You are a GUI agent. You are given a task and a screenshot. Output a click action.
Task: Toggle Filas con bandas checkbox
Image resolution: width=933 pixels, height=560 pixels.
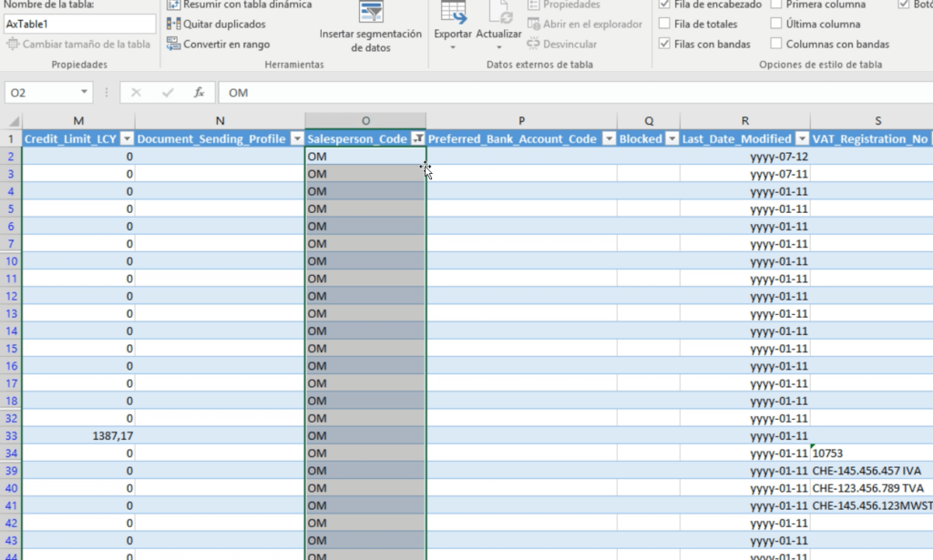tap(664, 44)
